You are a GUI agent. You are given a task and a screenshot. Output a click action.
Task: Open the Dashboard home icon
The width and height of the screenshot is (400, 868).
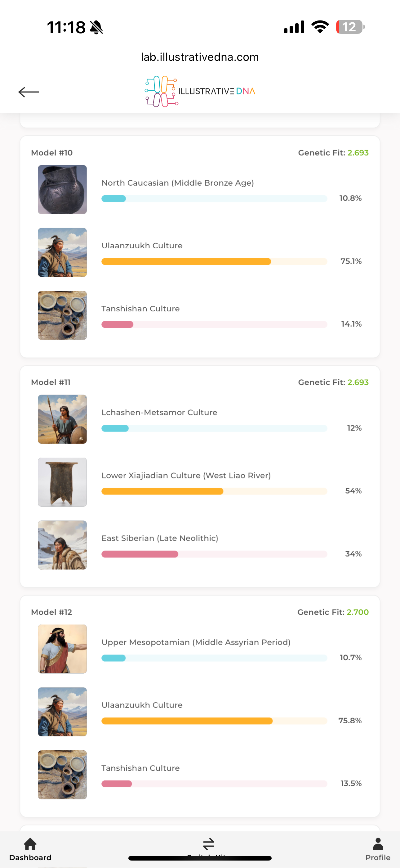[30, 844]
